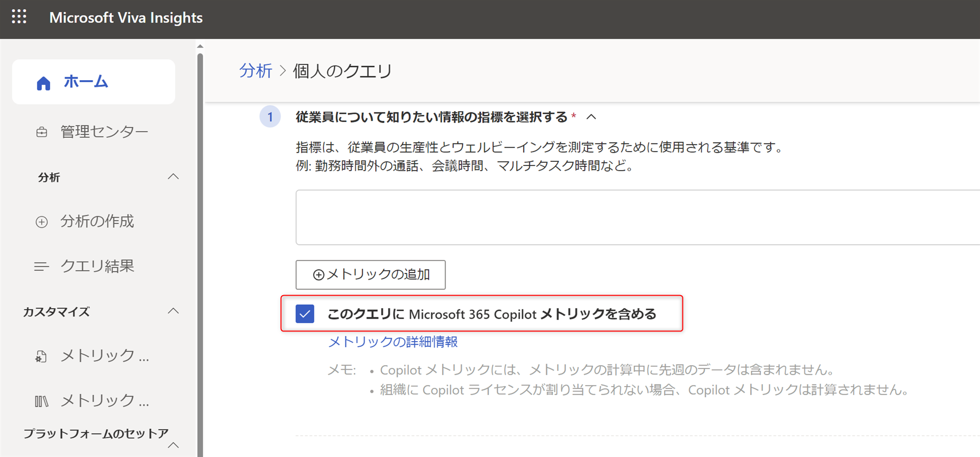Click the 従業員について知りたい情報の指標を選択する heading

(431, 117)
